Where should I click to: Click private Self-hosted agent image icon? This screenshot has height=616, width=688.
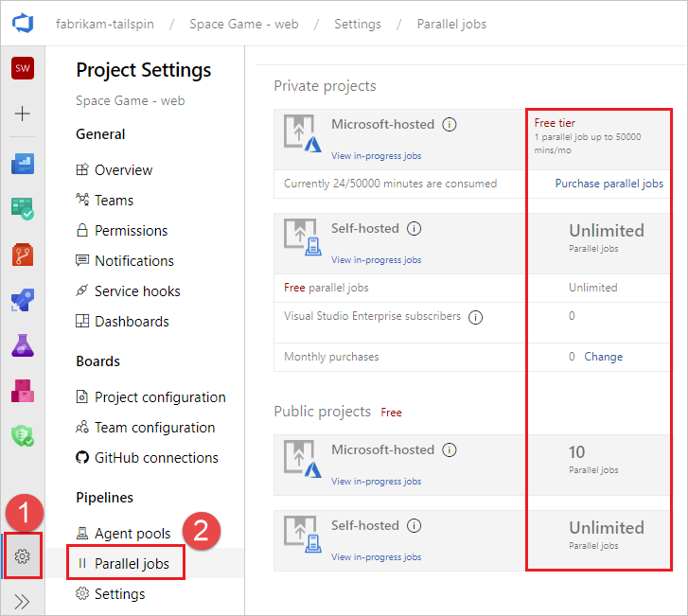point(302,238)
